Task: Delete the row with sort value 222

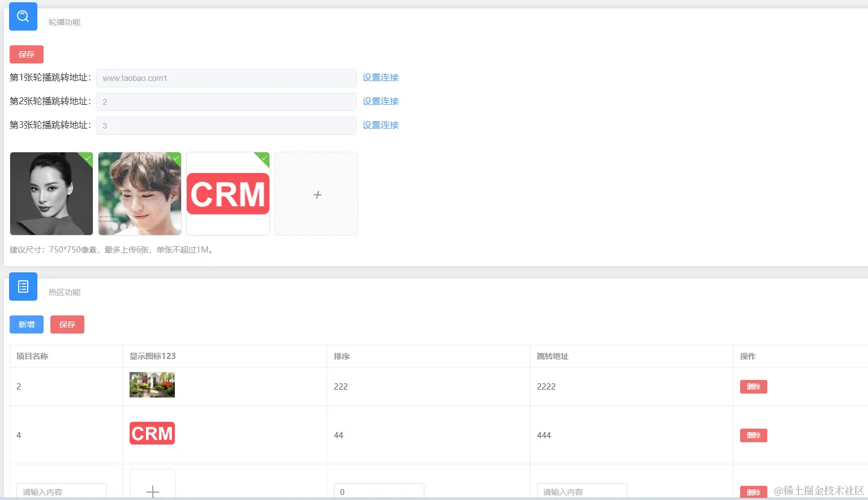Action: [x=754, y=387]
